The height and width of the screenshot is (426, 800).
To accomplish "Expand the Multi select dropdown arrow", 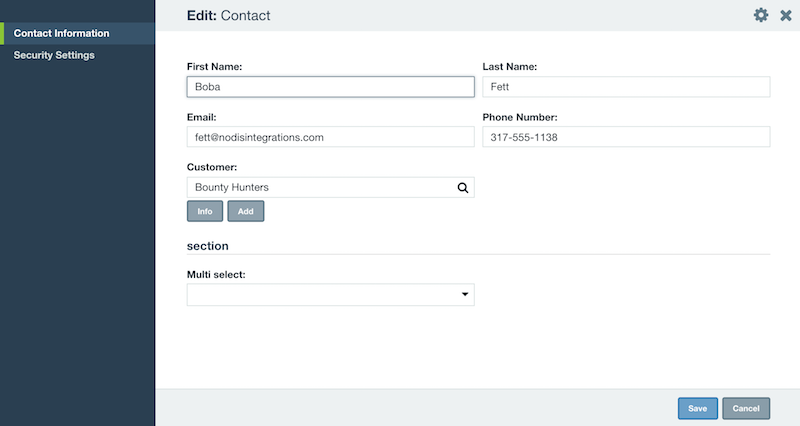I will 465,294.
